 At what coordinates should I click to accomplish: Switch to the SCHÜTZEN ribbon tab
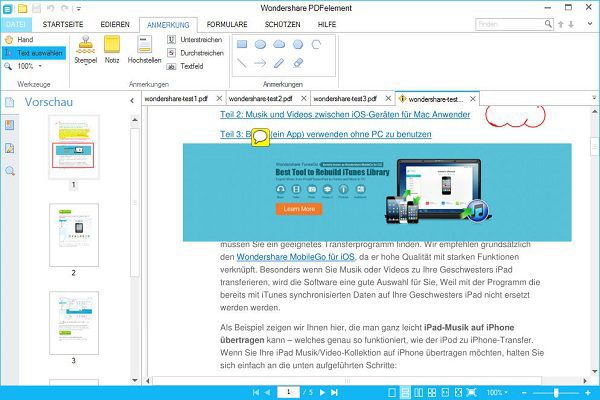[282, 24]
